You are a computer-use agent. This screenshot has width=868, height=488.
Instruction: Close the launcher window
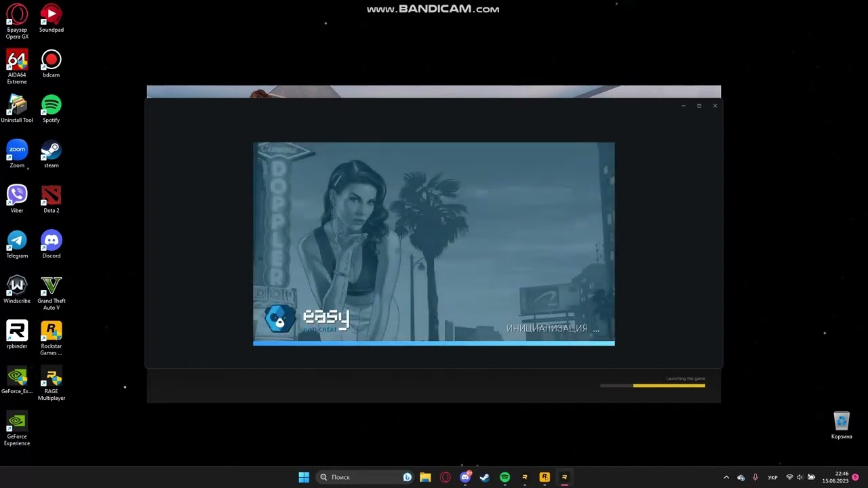coord(715,106)
